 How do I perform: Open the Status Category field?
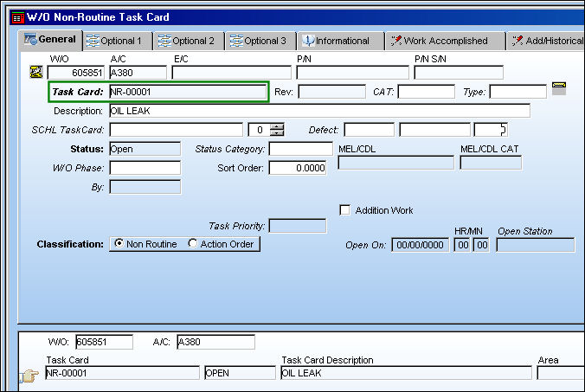pyautogui.click(x=300, y=149)
